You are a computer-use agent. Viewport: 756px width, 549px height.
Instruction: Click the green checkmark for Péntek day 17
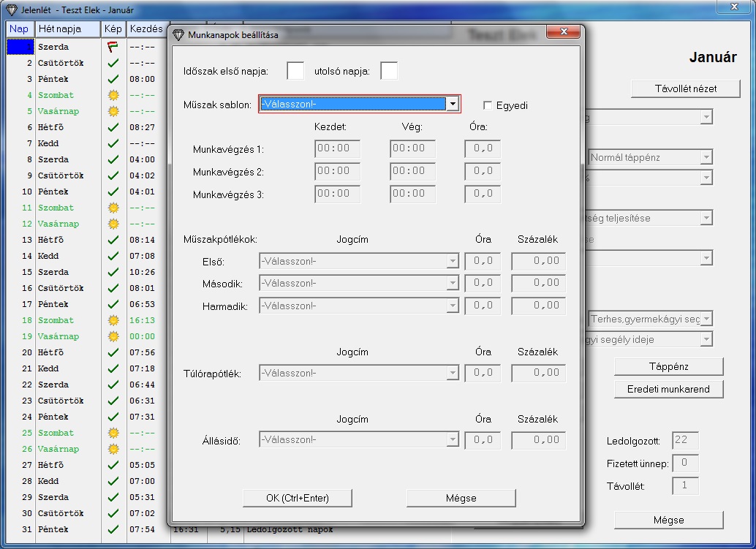[113, 304]
